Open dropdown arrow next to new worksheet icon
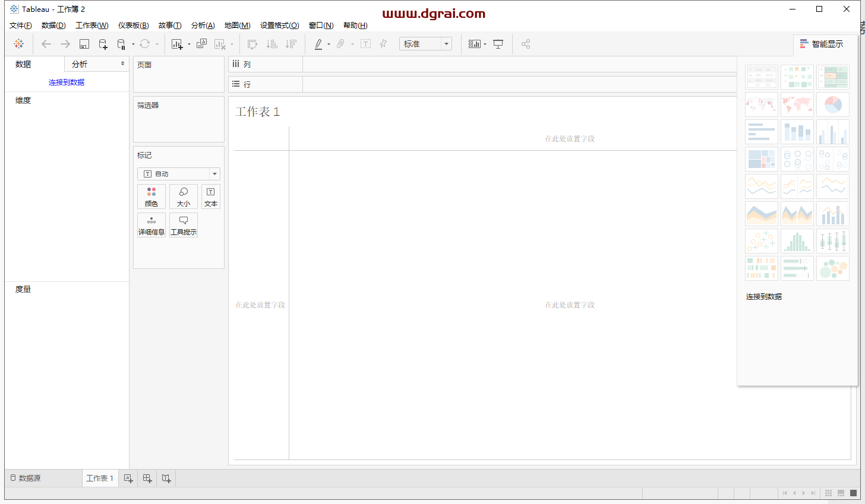This screenshot has height=504, width=865. coord(189,44)
